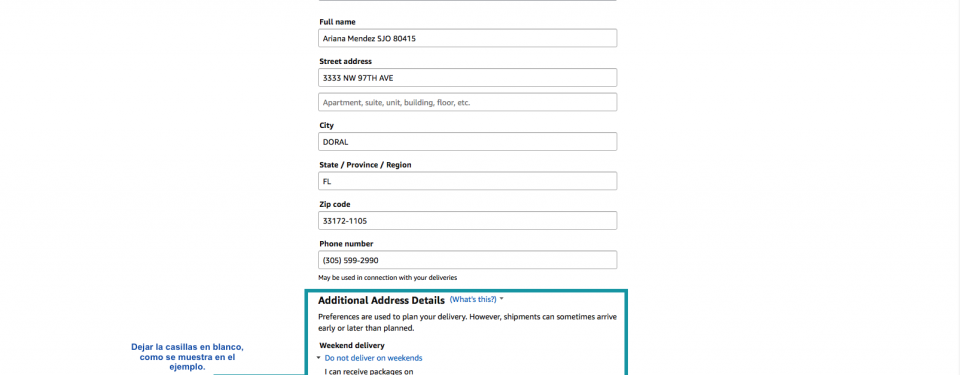
Task: Click the Street address label
Action: tap(345, 61)
